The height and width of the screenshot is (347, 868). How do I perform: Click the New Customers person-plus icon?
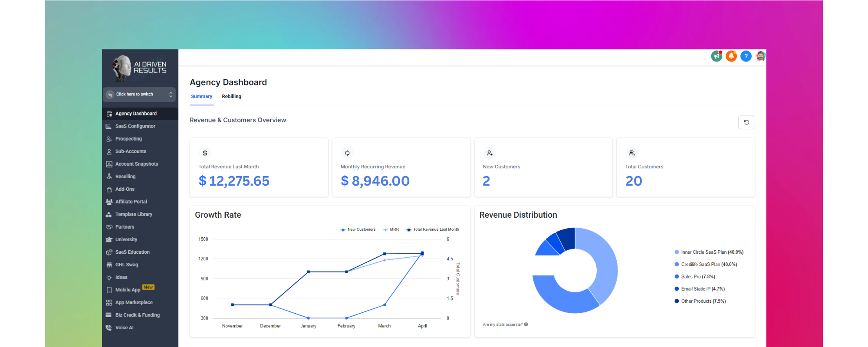490,153
